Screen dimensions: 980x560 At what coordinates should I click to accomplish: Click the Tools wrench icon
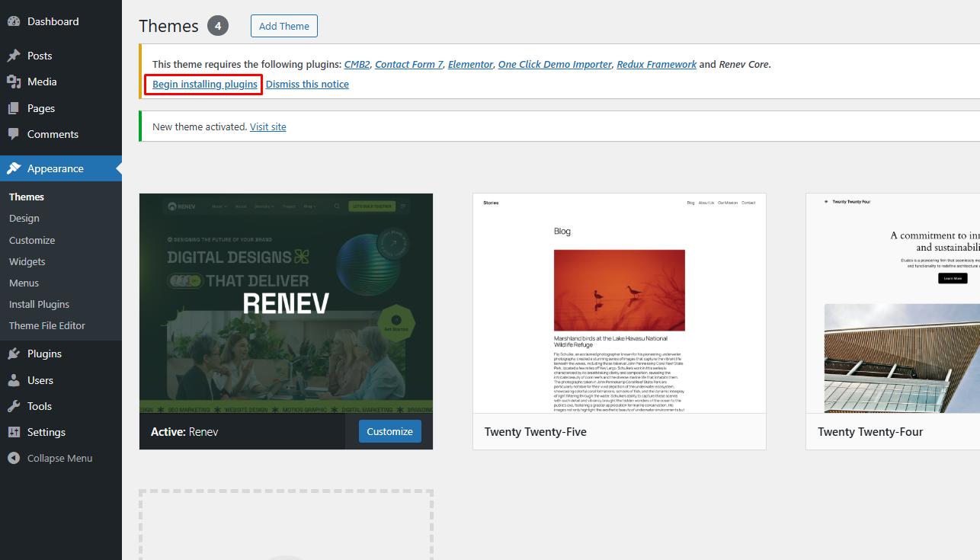tap(14, 406)
